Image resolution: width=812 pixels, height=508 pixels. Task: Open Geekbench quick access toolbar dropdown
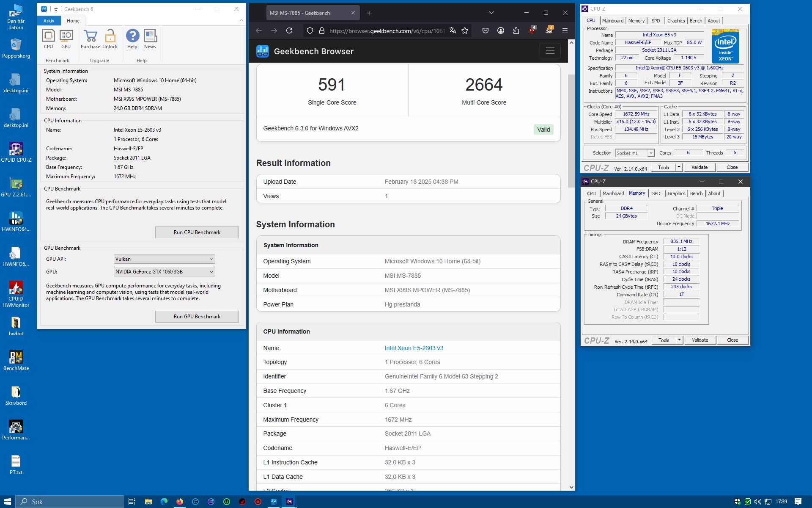(56, 9)
